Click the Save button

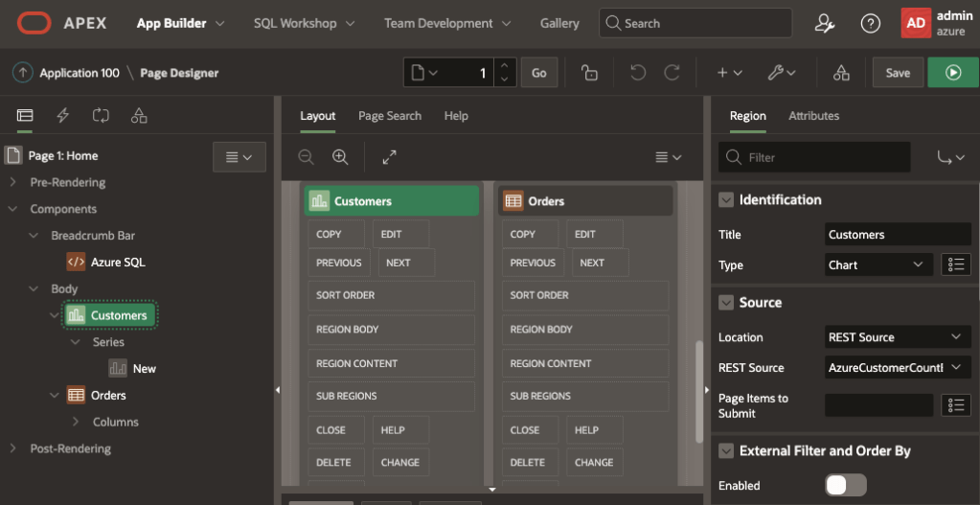[898, 73]
